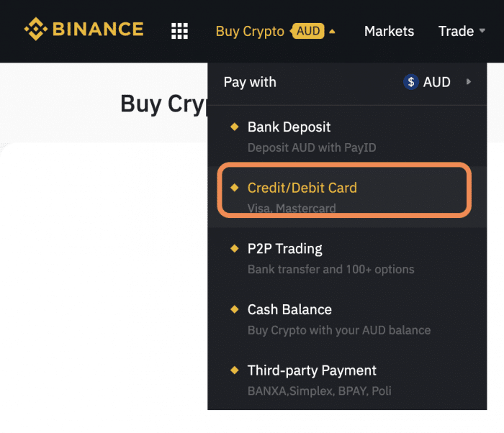504x433 pixels.
Task: Open the Markets page
Action: pos(389,31)
